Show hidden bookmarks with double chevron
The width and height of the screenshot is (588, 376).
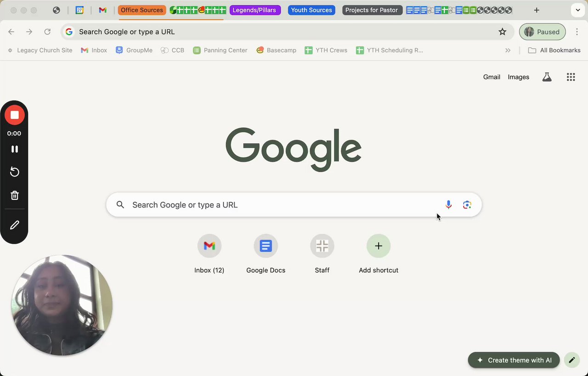(508, 51)
